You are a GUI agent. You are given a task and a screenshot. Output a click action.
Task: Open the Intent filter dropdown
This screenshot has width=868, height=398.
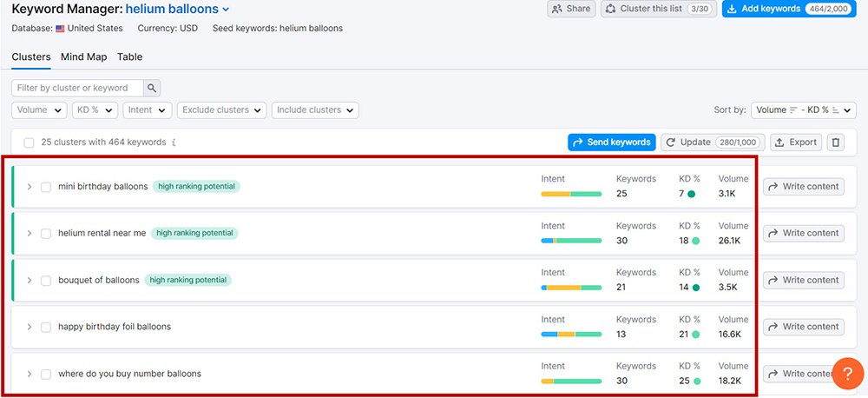click(x=148, y=110)
